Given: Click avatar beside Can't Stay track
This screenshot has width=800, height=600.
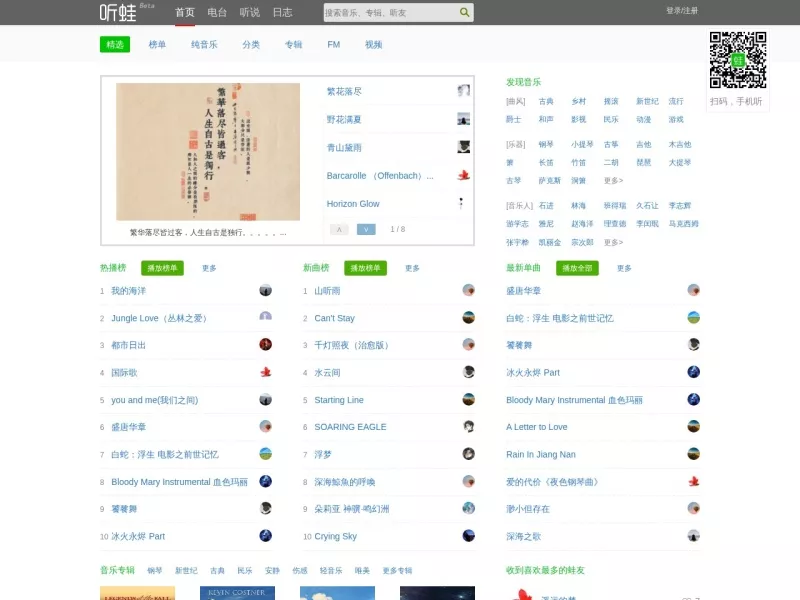Looking at the screenshot, I should pyautogui.click(x=468, y=317).
